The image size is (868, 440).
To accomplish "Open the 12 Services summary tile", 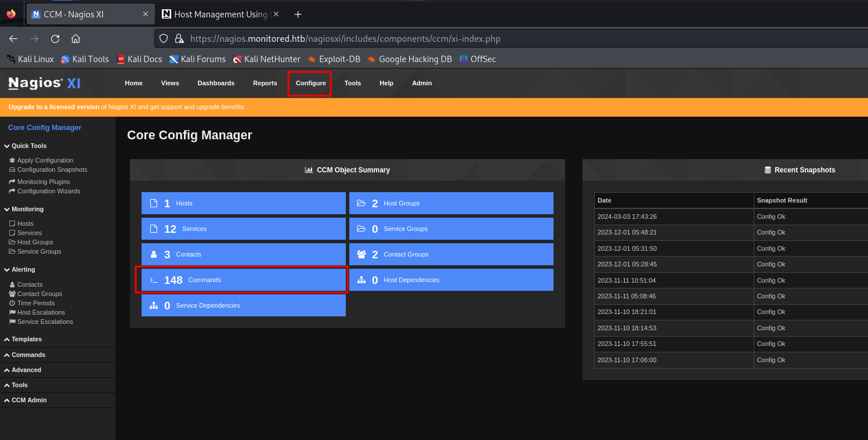I will pyautogui.click(x=244, y=229).
